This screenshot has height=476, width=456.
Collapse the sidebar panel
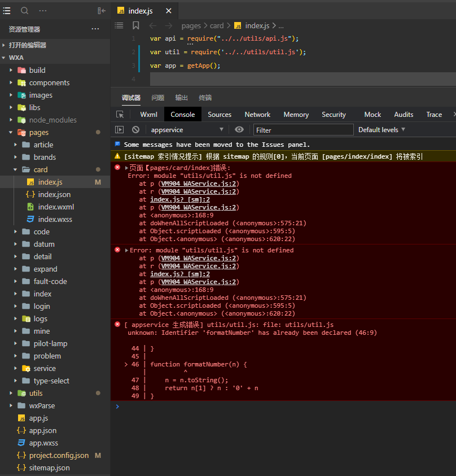[102, 11]
